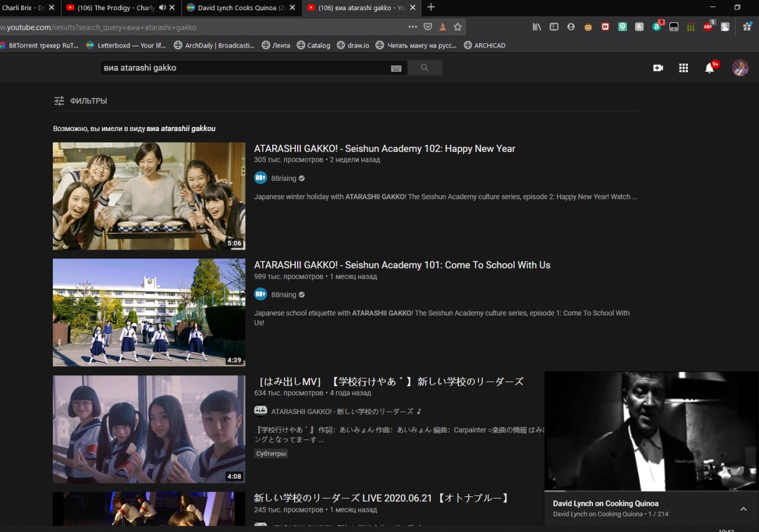Click the monkey face extension icon
The width and height of the screenshot is (759, 532).
(x=588, y=27)
